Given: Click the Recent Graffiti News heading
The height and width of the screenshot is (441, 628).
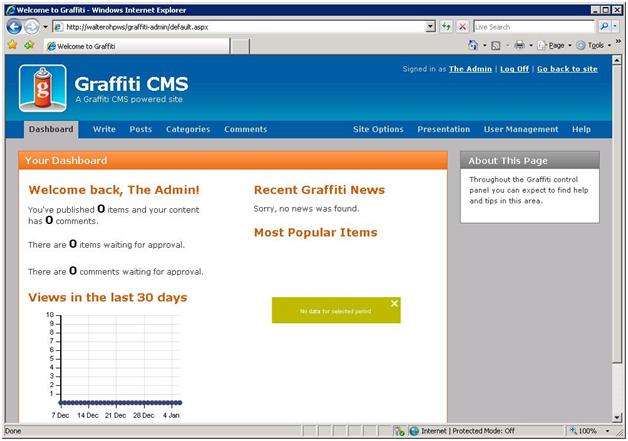Looking at the screenshot, I should tap(319, 190).
